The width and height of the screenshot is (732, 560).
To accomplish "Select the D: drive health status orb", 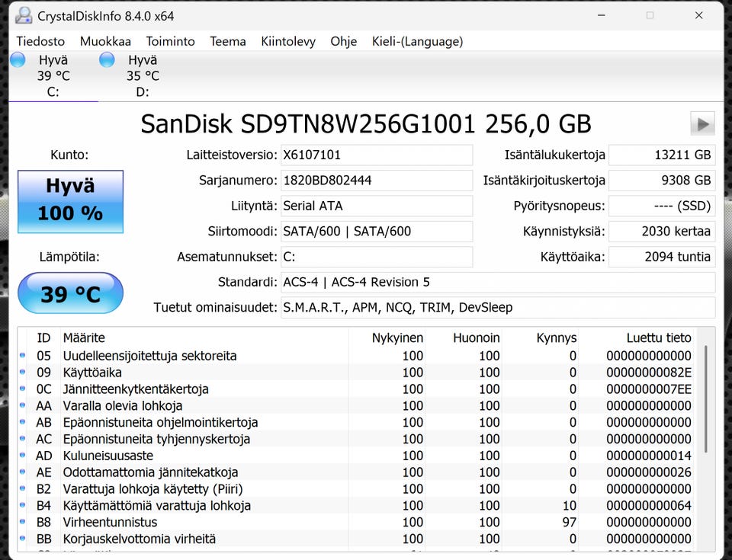I will 108,60.
